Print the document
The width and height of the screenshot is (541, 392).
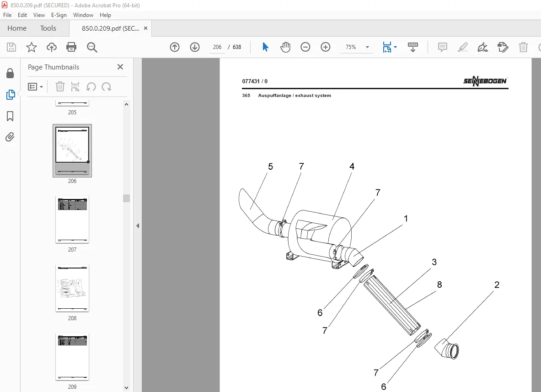(x=71, y=47)
